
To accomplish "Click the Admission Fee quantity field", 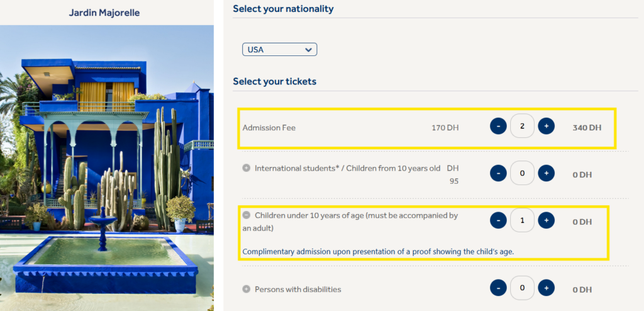I will point(522,127).
